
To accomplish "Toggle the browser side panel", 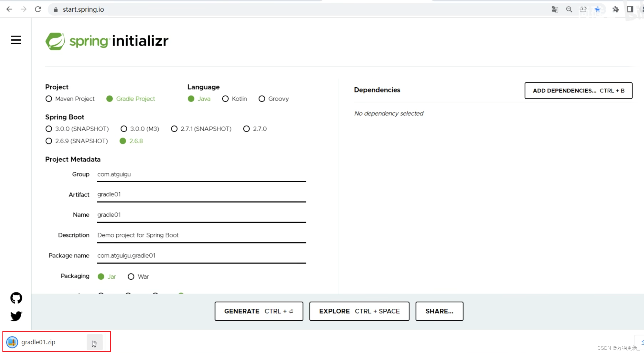I will coord(630,9).
